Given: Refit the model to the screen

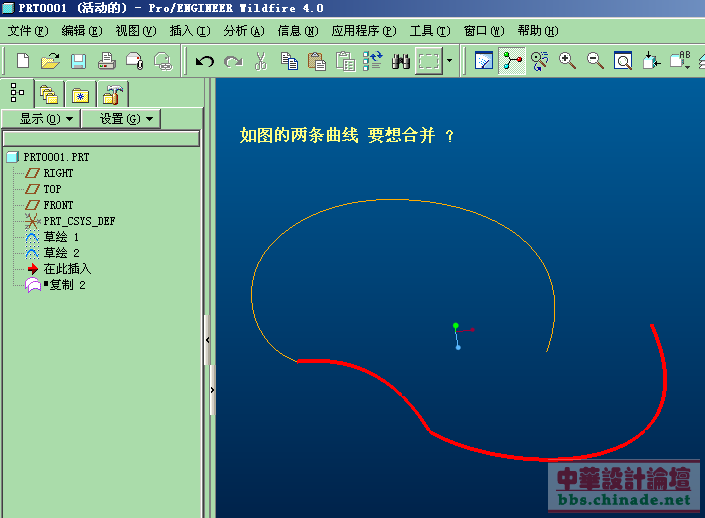Looking at the screenshot, I should click(623, 61).
